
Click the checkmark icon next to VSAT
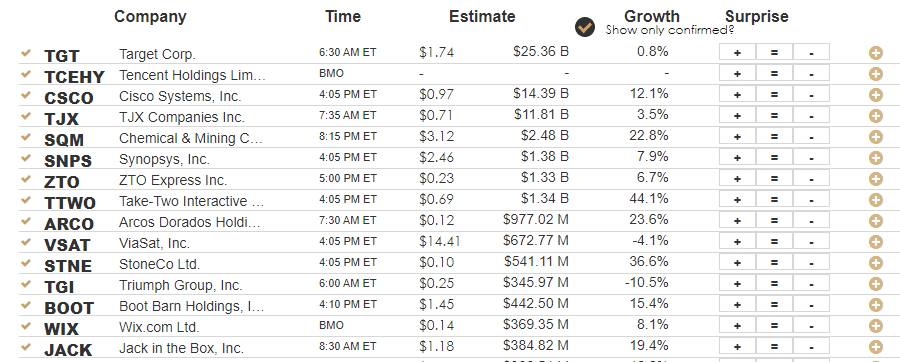(25, 242)
